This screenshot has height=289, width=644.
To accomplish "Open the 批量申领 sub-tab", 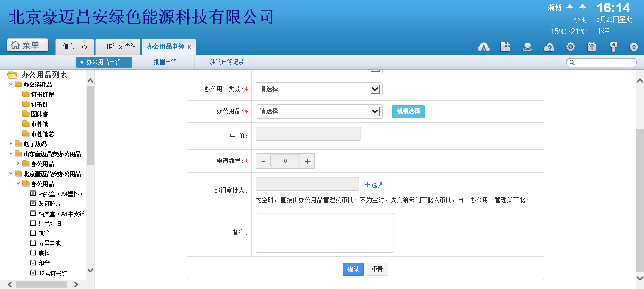I will coord(165,62).
